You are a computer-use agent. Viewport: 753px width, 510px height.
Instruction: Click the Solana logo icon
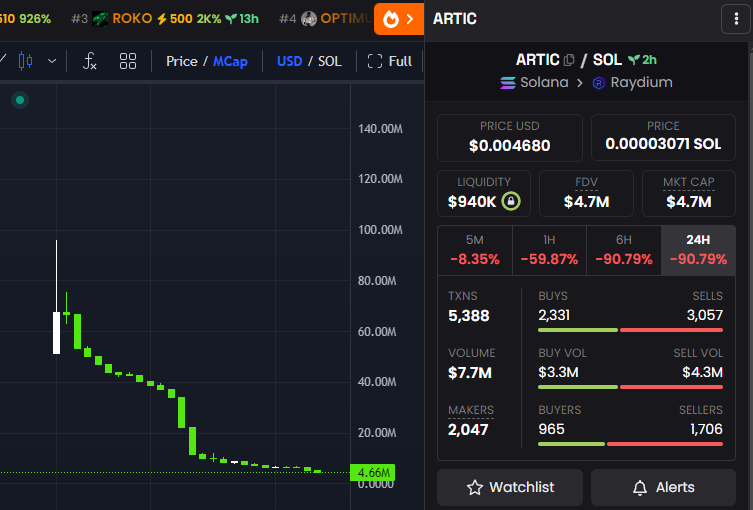tap(508, 83)
